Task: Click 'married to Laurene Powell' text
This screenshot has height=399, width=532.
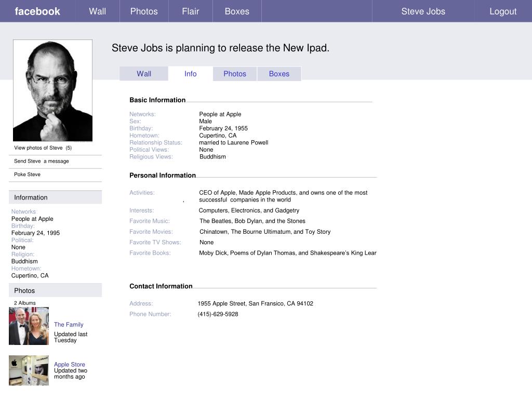Action: tap(233, 142)
